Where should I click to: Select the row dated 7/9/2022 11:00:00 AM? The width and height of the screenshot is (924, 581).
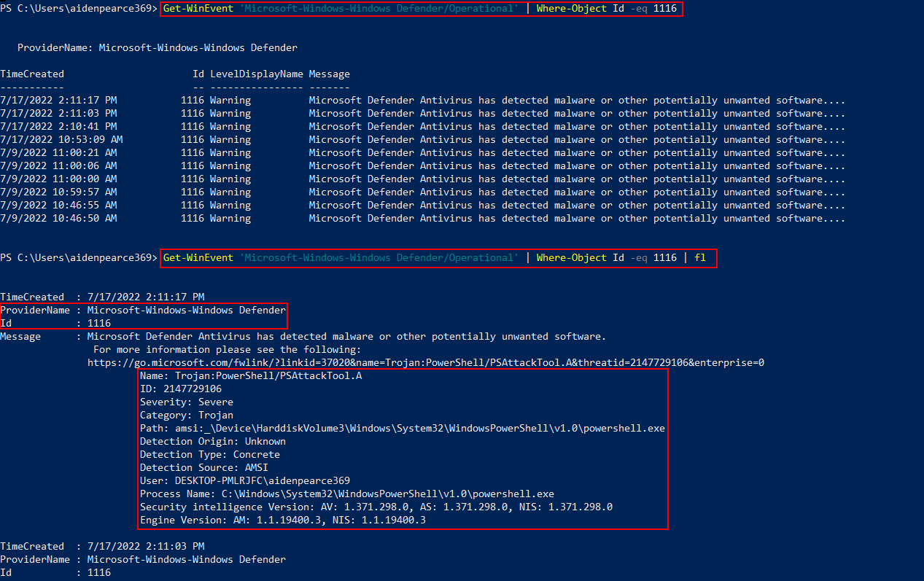click(x=423, y=179)
